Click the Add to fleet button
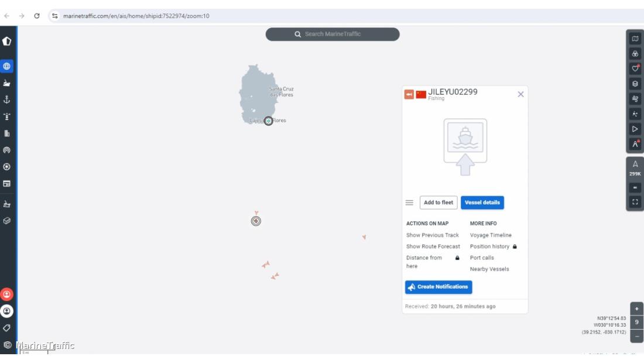The height and width of the screenshot is (363, 644). coord(439,203)
